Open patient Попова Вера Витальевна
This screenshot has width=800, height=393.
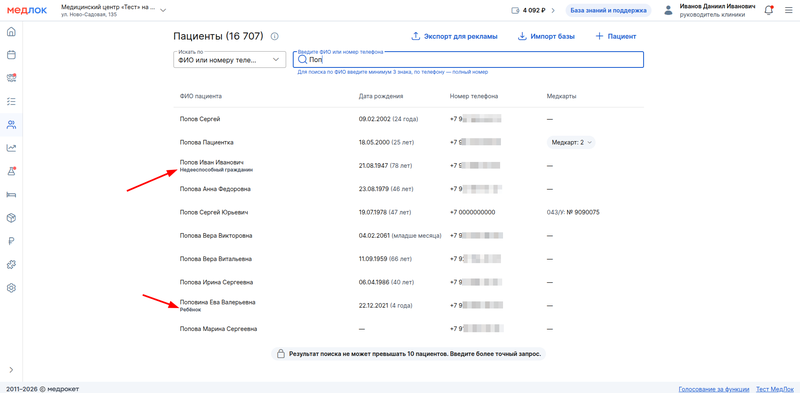point(215,259)
